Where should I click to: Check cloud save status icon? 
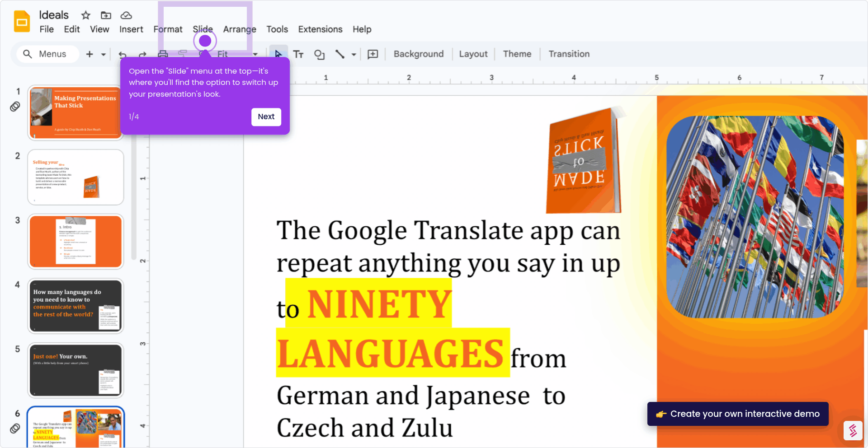126,15
